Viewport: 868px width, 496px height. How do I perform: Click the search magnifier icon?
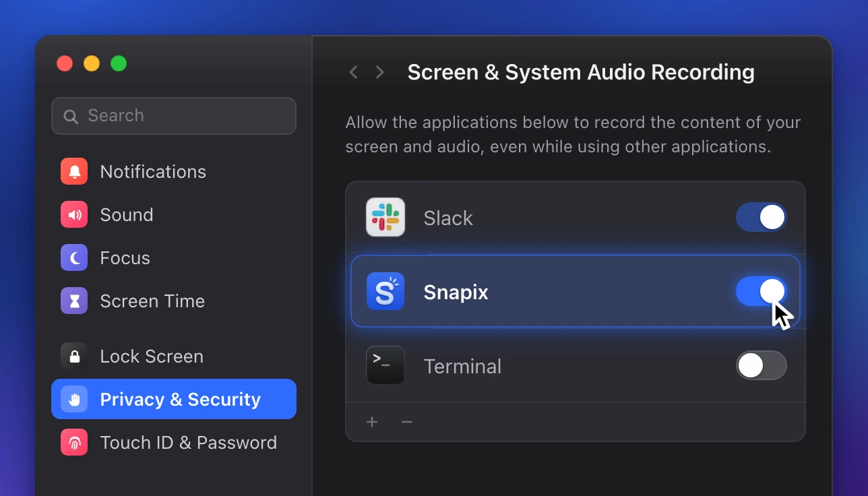coord(71,116)
